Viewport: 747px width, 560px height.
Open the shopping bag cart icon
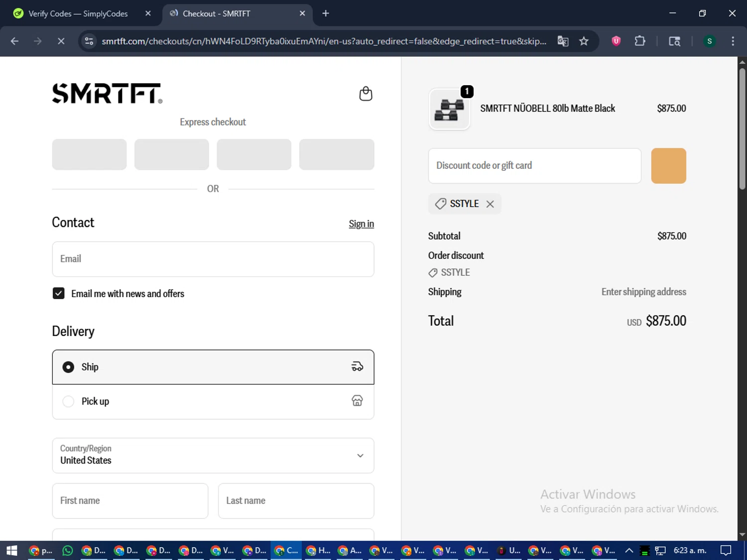pyautogui.click(x=366, y=94)
